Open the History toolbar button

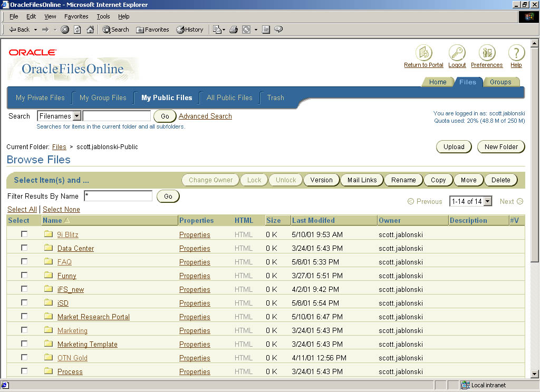pos(190,30)
